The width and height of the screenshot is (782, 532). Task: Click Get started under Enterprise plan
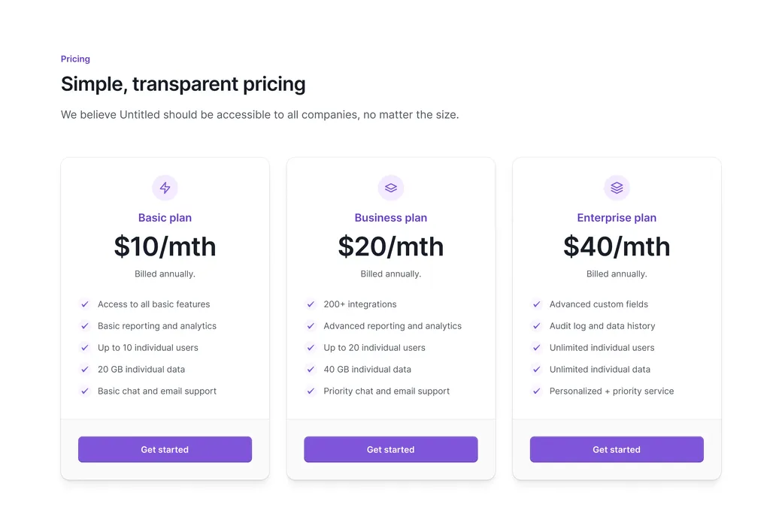point(617,449)
